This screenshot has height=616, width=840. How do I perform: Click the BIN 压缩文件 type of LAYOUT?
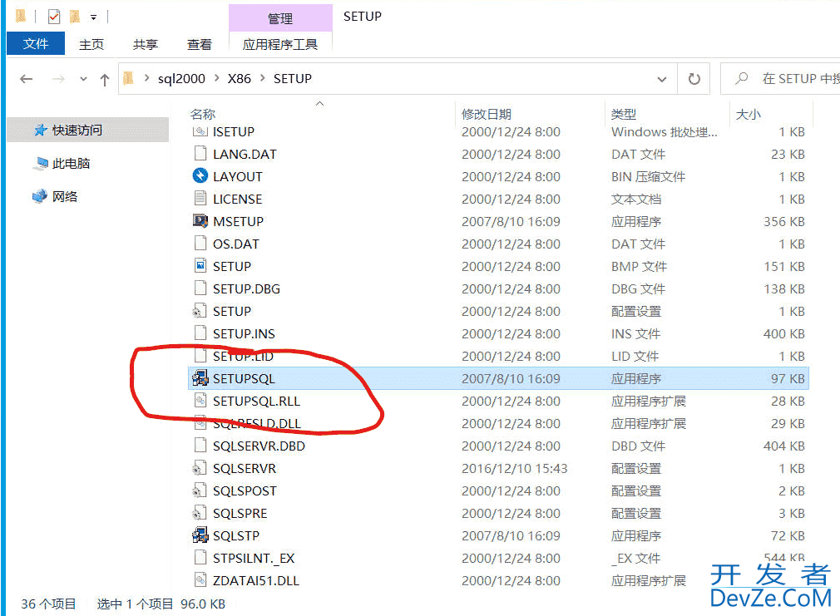[648, 177]
